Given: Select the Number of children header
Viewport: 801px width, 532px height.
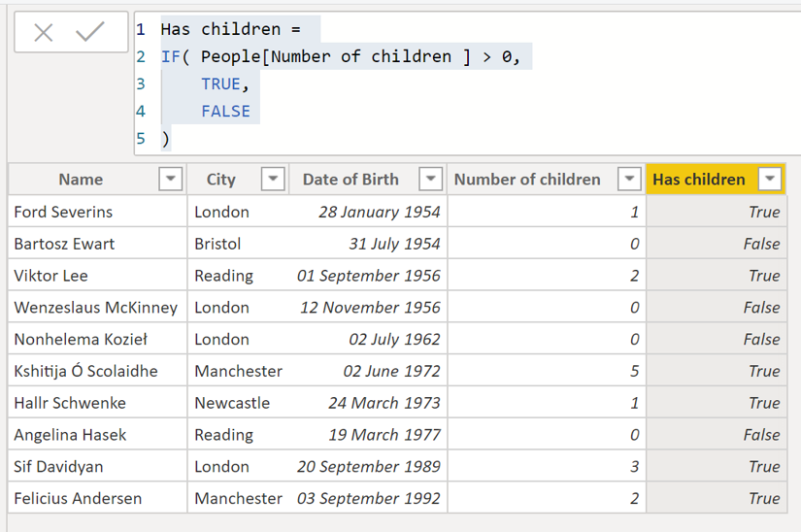Looking at the screenshot, I should pyautogui.click(x=527, y=180).
